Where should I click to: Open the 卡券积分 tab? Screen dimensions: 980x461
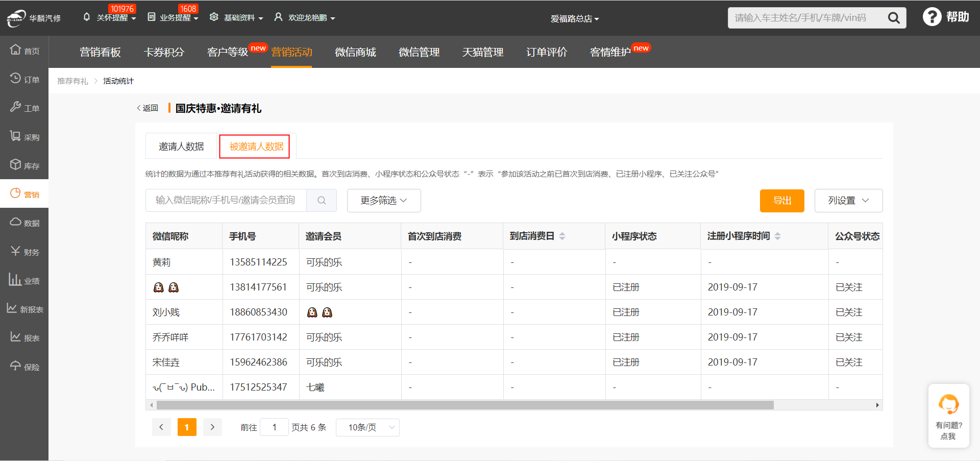click(x=164, y=52)
